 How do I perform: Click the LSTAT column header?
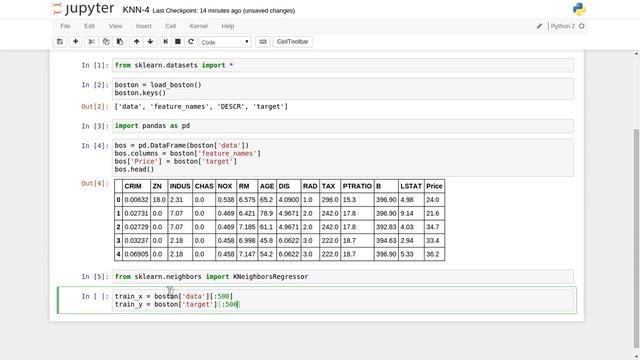point(411,186)
